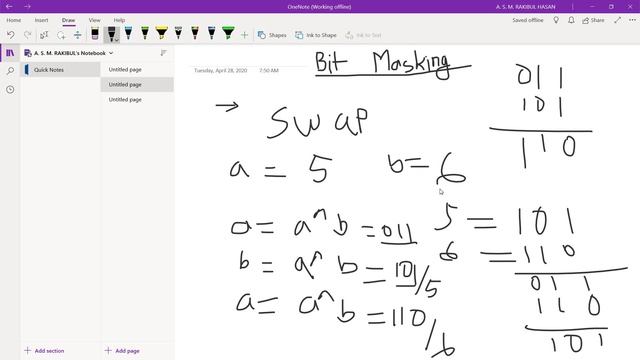Open the black pen options chevron
The height and width of the screenshot is (360, 640).
click(117, 40)
